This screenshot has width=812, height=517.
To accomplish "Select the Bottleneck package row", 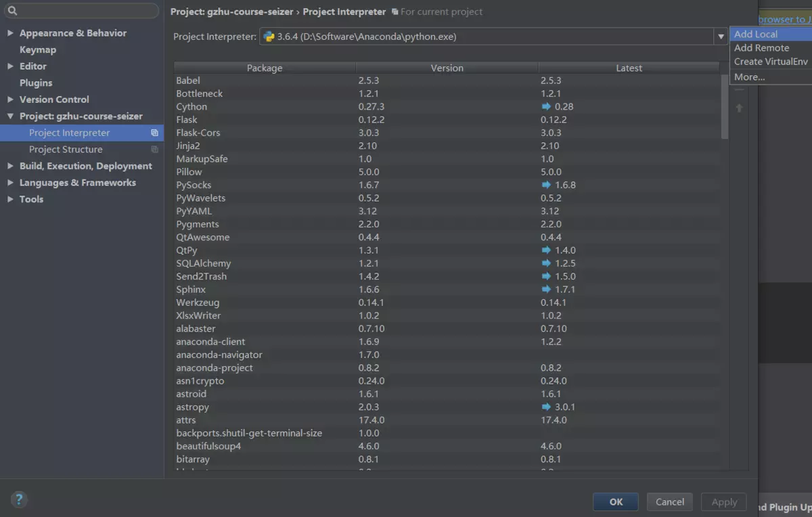I will tap(447, 93).
